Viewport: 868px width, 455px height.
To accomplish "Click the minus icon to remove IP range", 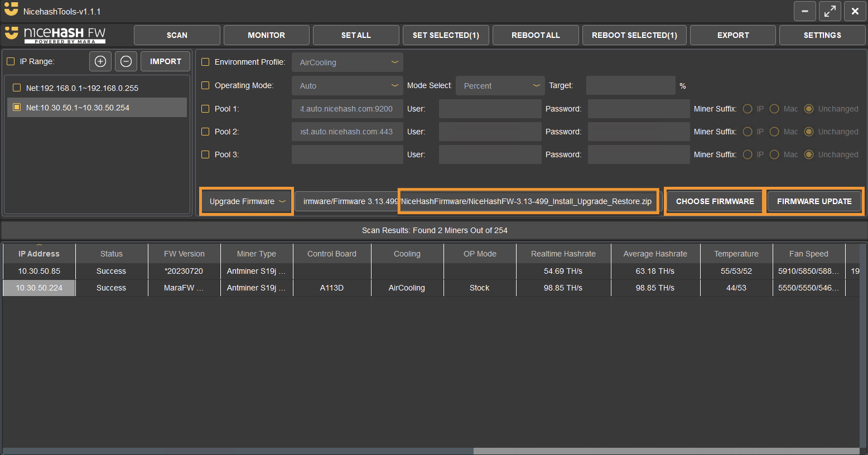I will [126, 61].
